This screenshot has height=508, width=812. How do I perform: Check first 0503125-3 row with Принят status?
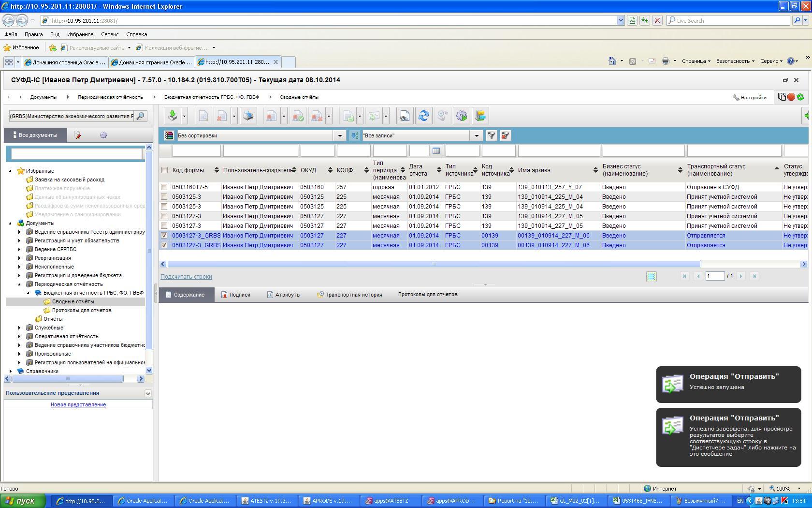164,197
